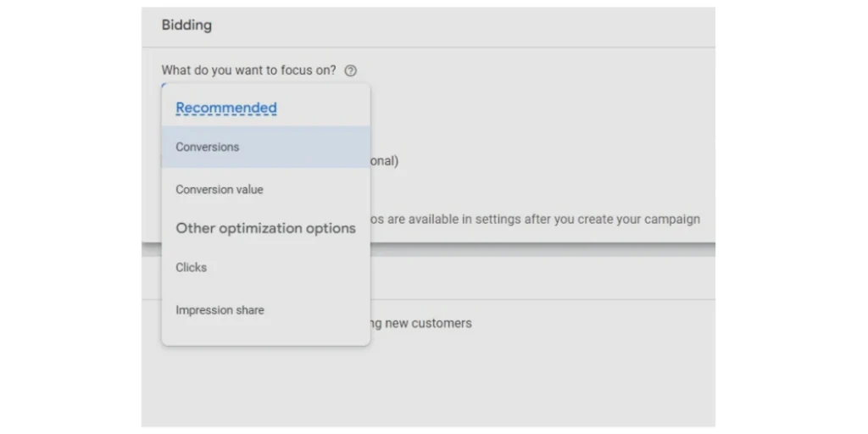The height and width of the screenshot is (434, 868).
Task: Click the Bidding section header
Action: pos(186,25)
